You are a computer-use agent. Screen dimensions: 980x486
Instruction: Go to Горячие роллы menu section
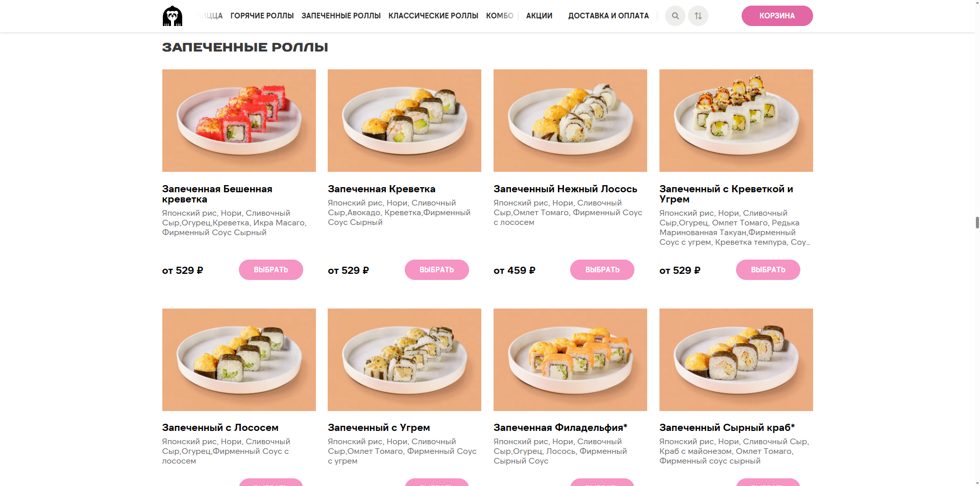(262, 16)
